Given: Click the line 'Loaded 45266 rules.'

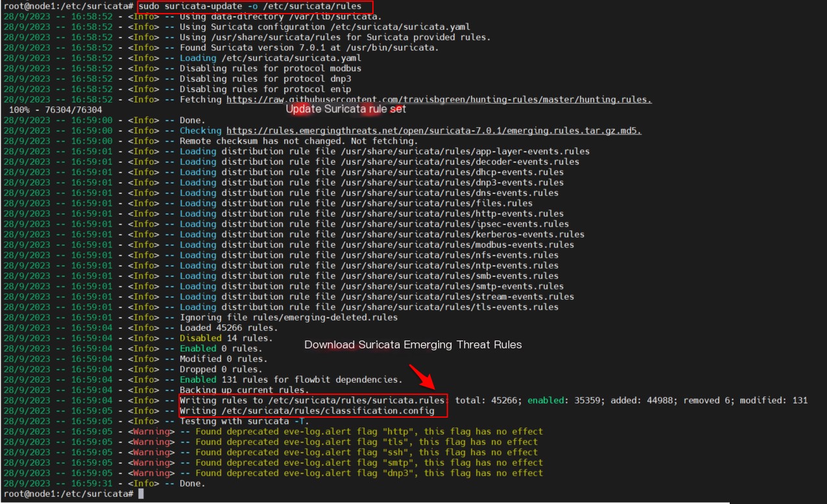Looking at the screenshot, I should coord(229,328).
